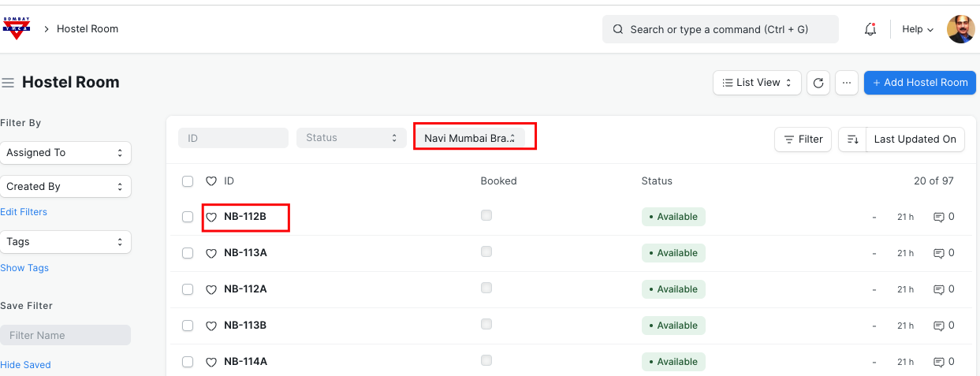This screenshot has height=376, width=980.
Task: Select the NB-112B row checkbox
Action: [x=188, y=217]
